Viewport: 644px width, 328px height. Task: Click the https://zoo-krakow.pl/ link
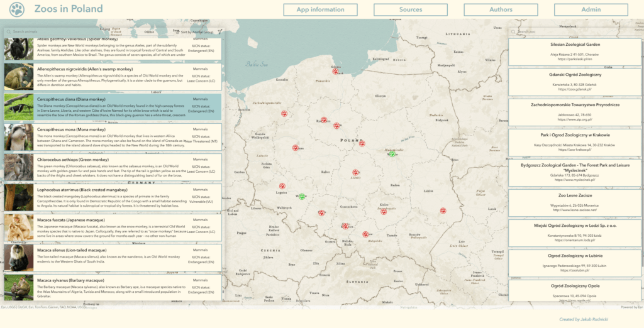pyautogui.click(x=575, y=150)
